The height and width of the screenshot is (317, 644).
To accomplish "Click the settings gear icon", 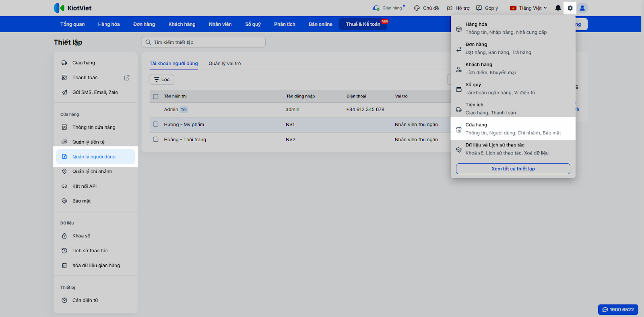I will 570,8.
